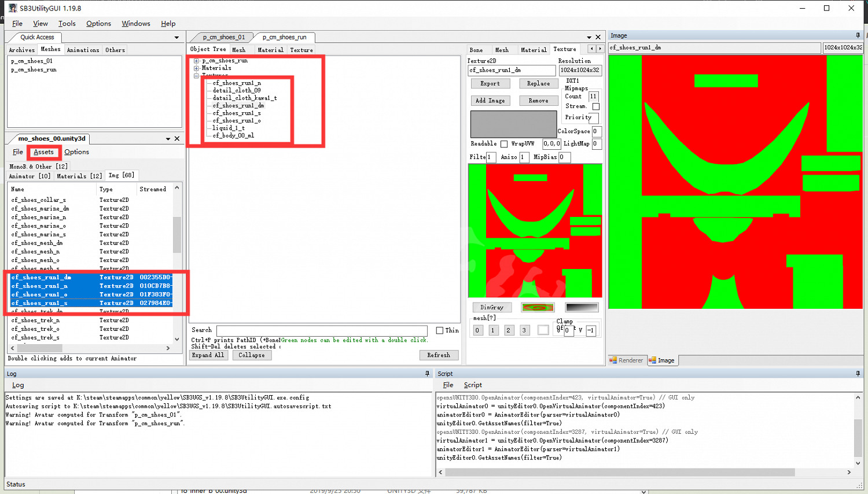Open the Quick Access panel dropdown arrow
868x494 pixels.
coord(176,38)
